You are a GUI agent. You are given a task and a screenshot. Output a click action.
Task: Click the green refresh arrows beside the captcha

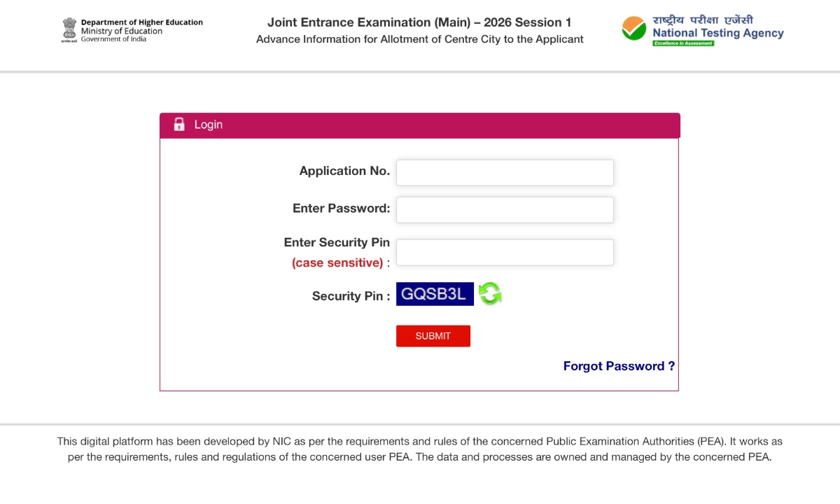tap(489, 293)
